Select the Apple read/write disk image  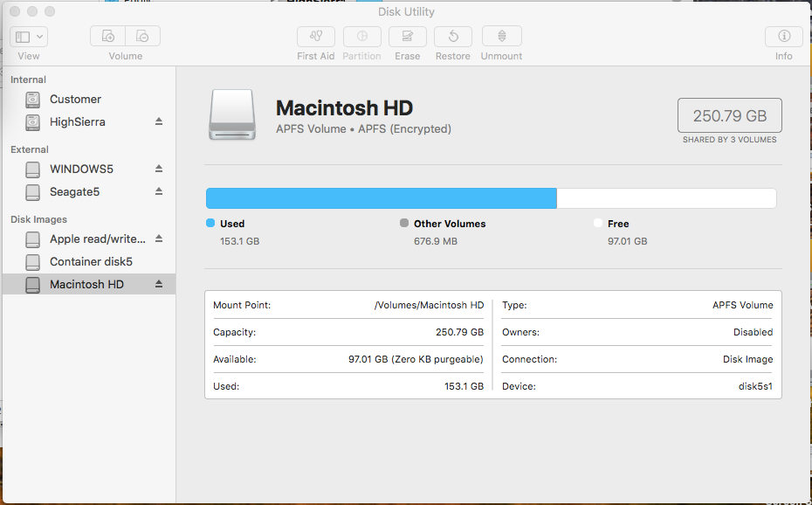coord(89,239)
